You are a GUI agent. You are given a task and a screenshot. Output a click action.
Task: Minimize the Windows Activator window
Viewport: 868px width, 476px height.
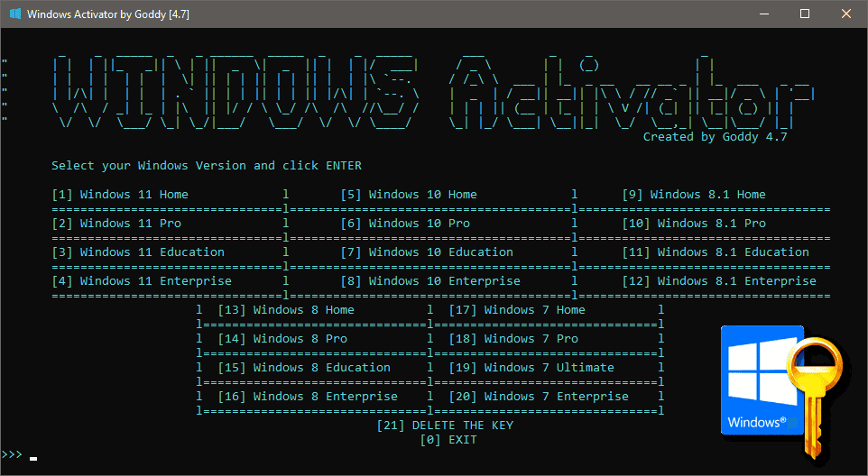pyautogui.click(x=764, y=14)
